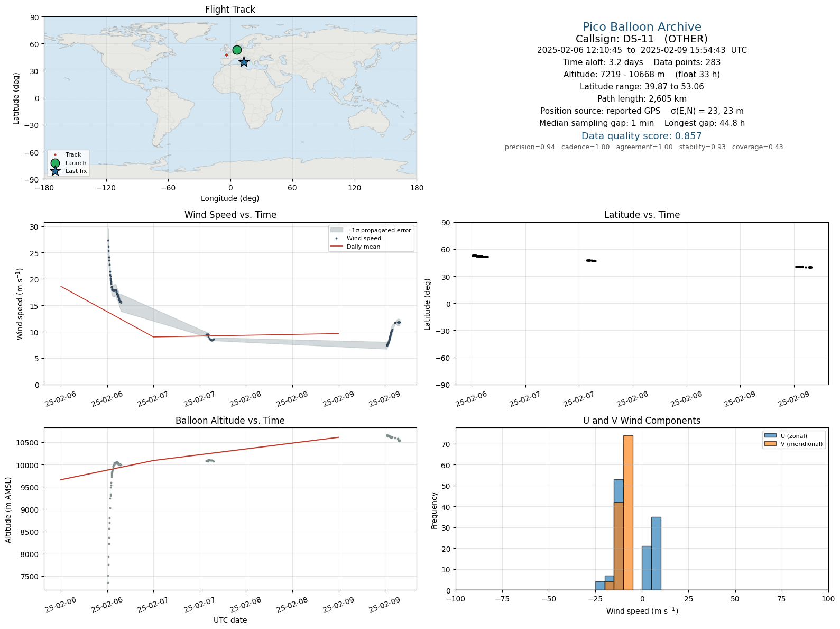The height and width of the screenshot is (629, 840).
Task: Click the histogram's Wind speed x-axis label
Action: click(642, 611)
